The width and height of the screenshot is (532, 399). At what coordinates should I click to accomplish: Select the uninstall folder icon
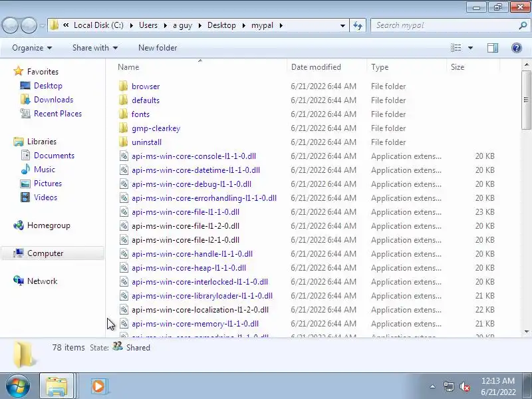coord(124,142)
